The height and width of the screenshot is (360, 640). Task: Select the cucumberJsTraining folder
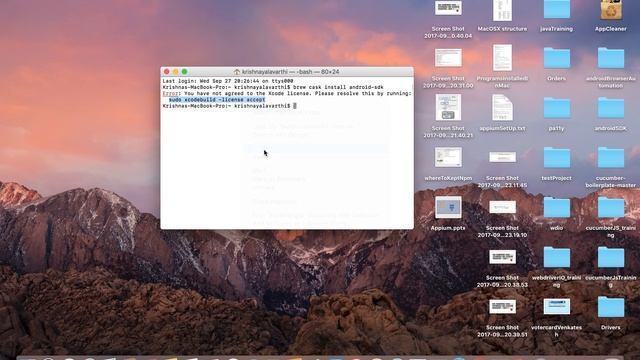611,257
